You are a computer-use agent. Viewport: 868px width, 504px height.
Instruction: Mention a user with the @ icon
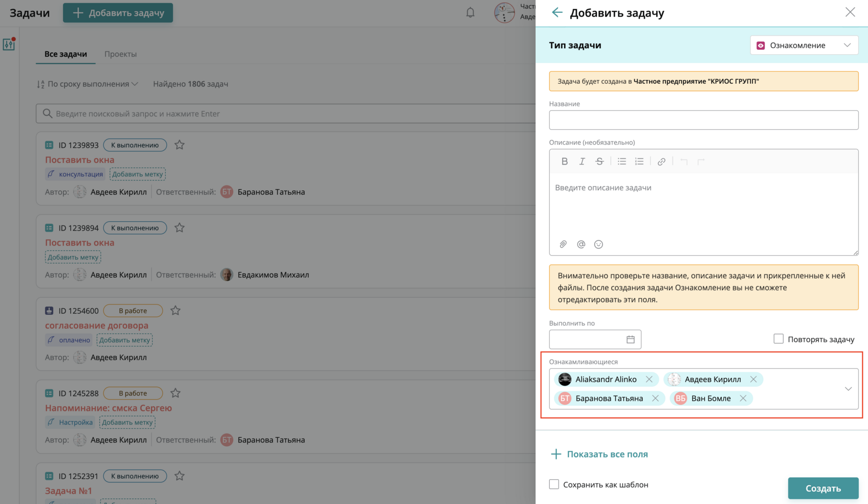[581, 245]
